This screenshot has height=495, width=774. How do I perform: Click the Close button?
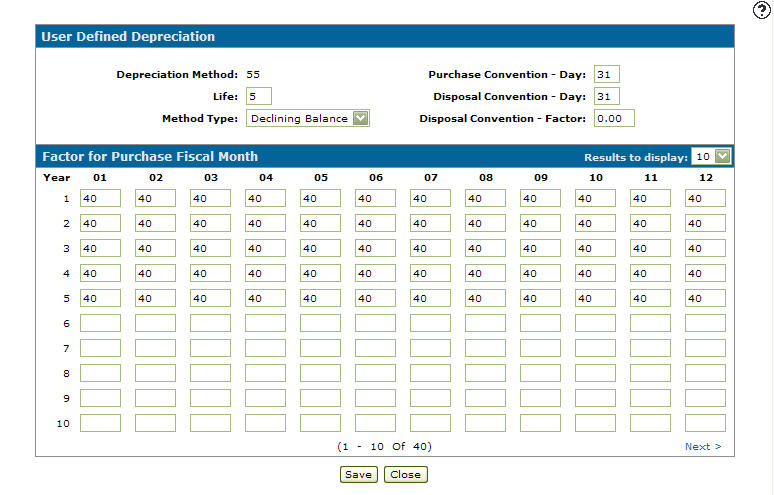[x=405, y=474]
